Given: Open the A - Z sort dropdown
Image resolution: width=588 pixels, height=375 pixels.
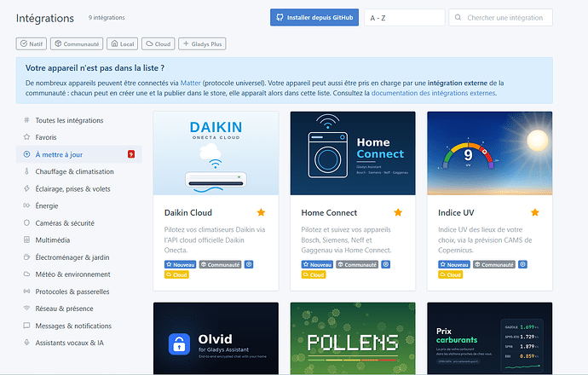Looking at the screenshot, I should click(x=404, y=18).
